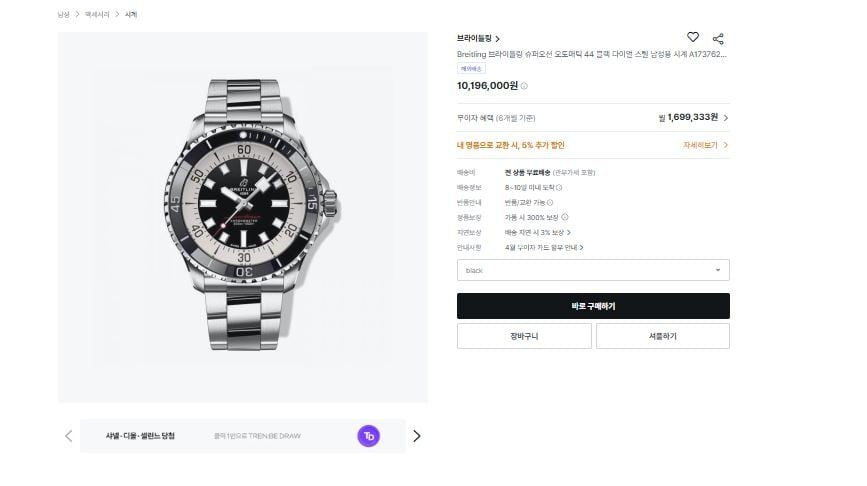Click the share icon
The height and width of the screenshot is (486, 867).
(x=718, y=38)
